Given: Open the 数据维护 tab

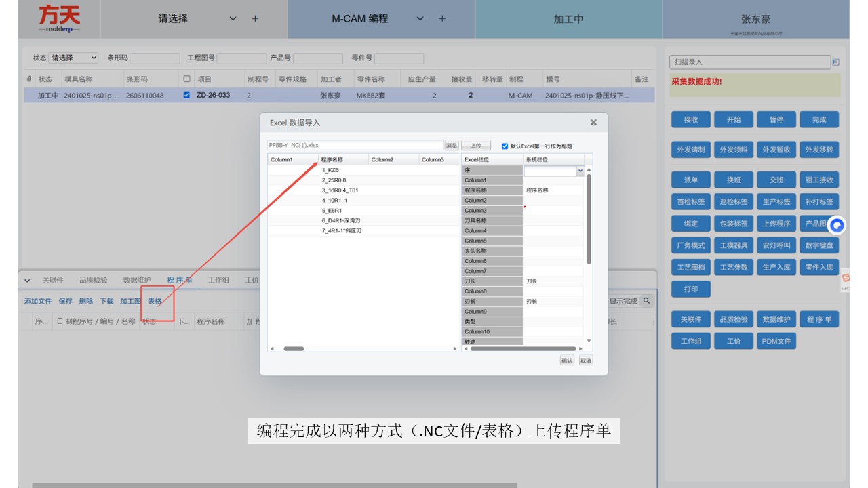Looking at the screenshot, I should (137, 280).
